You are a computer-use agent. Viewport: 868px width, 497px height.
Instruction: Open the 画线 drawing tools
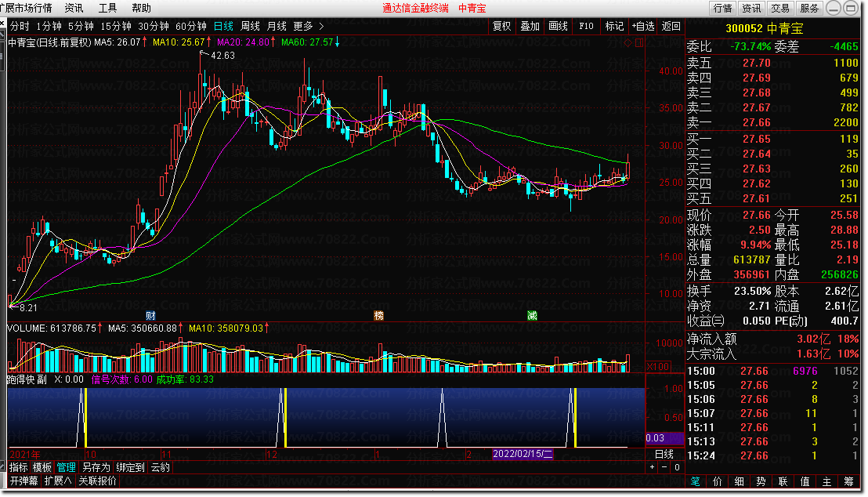(x=558, y=26)
